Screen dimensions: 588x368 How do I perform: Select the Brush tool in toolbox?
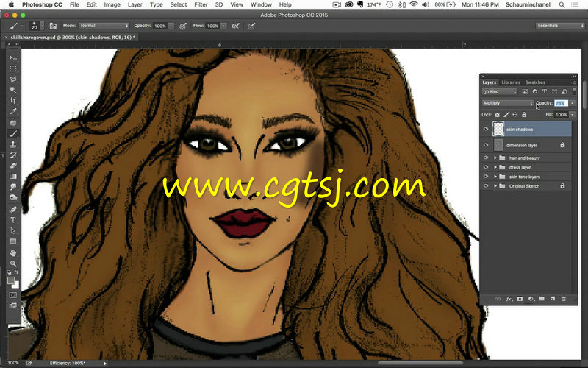pyautogui.click(x=13, y=134)
